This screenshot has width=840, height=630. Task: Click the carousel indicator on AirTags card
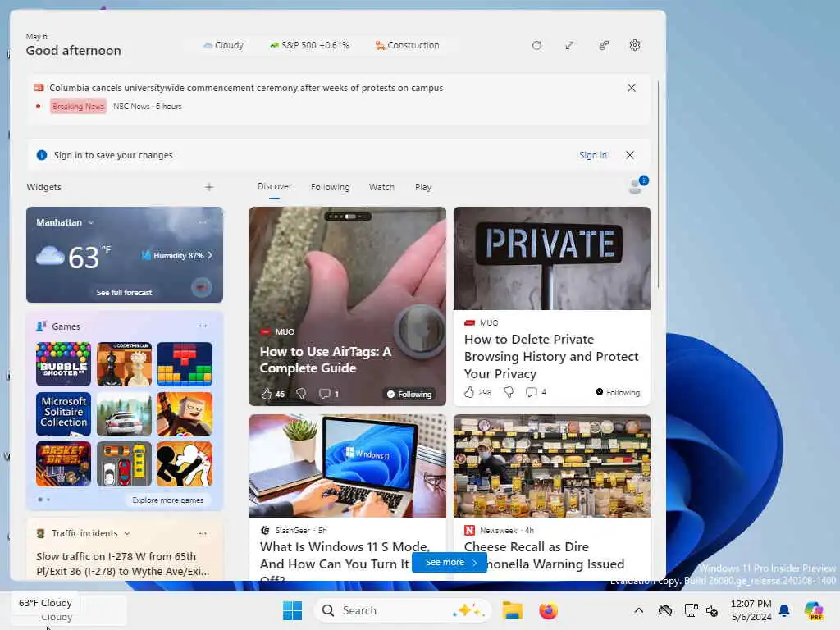point(348,217)
